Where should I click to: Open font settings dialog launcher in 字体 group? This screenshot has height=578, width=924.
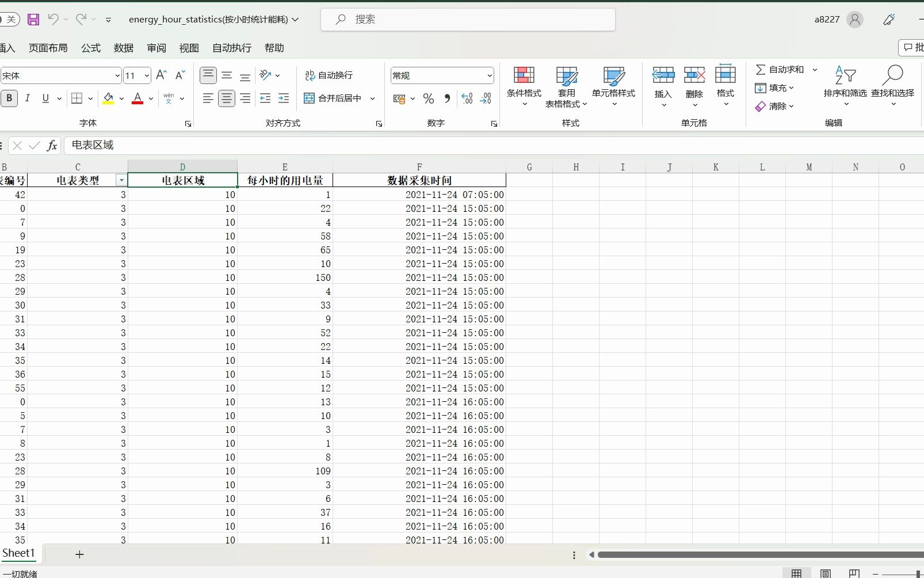188,124
